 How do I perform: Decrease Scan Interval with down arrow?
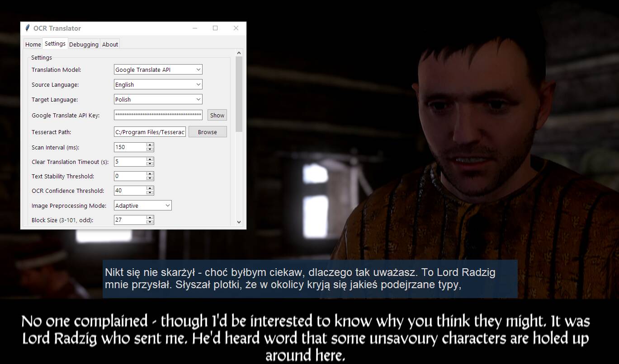pos(150,149)
